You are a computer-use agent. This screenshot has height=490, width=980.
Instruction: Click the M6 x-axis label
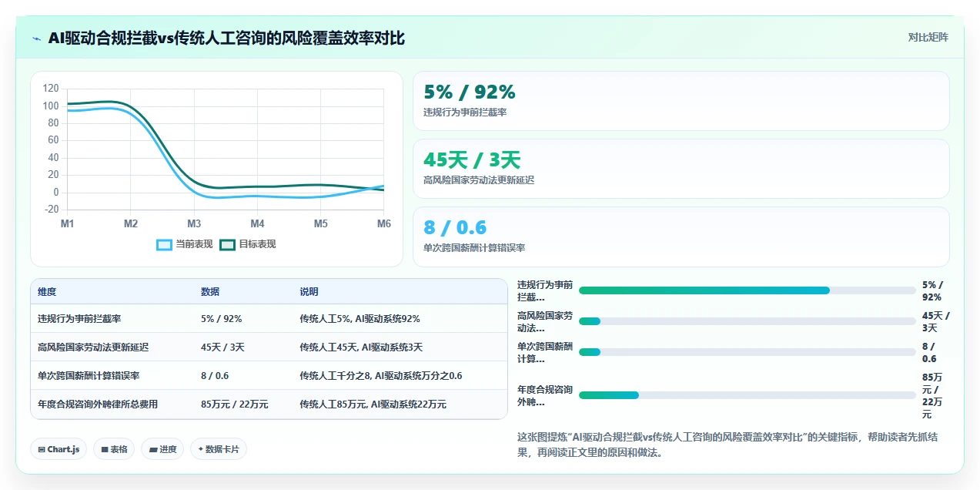tap(383, 223)
